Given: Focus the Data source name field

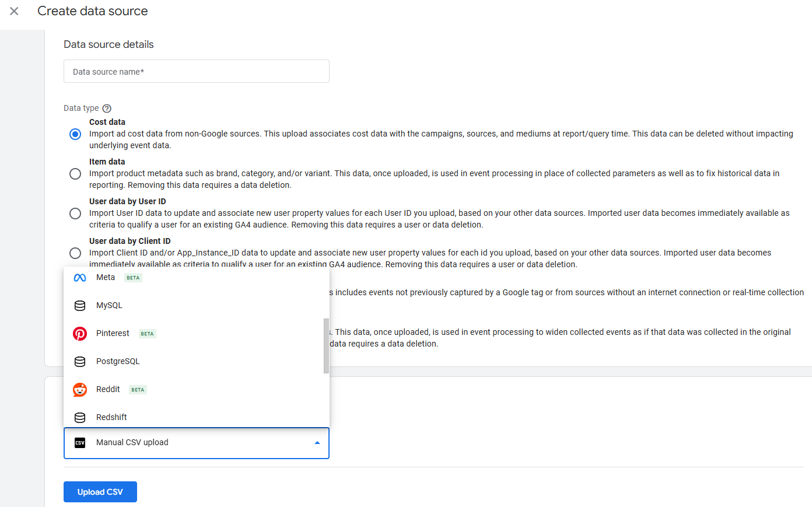Looking at the screenshot, I should 196,72.
